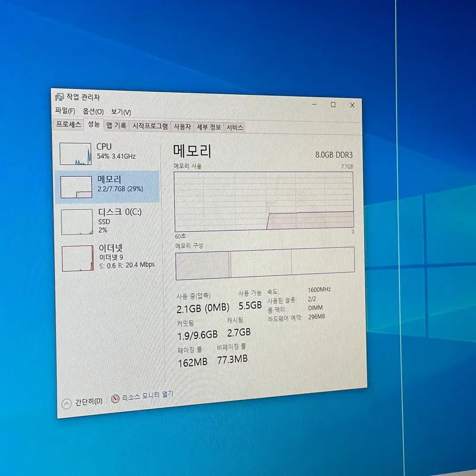Select the 디스크 0(C:) graph thumbnail

coord(77,222)
